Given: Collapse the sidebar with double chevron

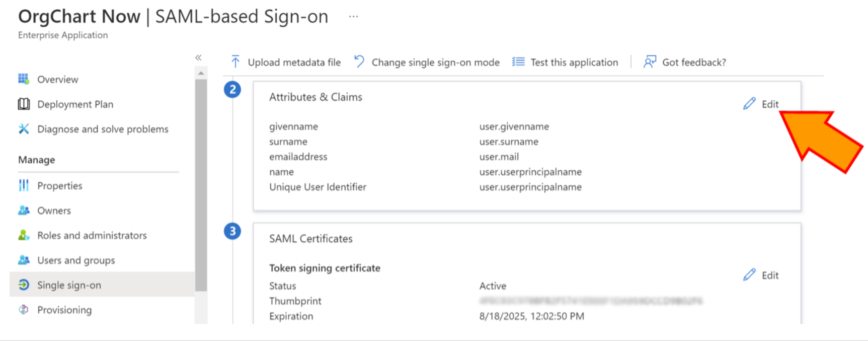Looking at the screenshot, I should (199, 57).
